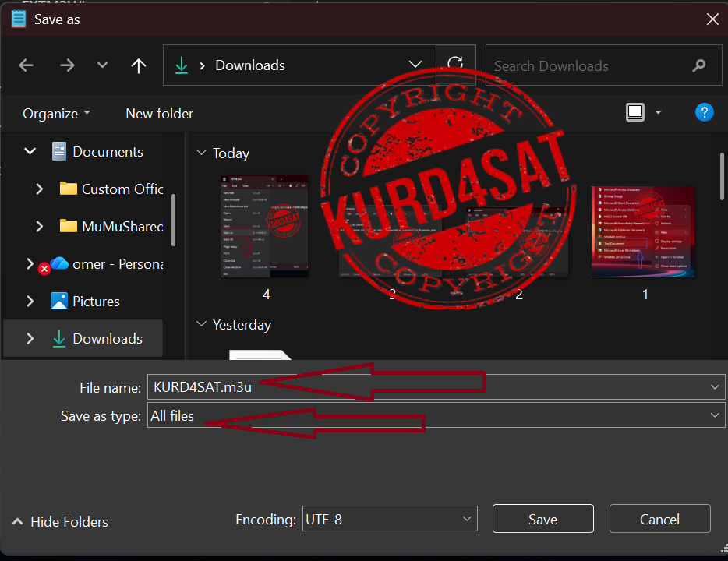Click the Search Downloads field
The height and width of the screenshot is (561, 728).
603,65
